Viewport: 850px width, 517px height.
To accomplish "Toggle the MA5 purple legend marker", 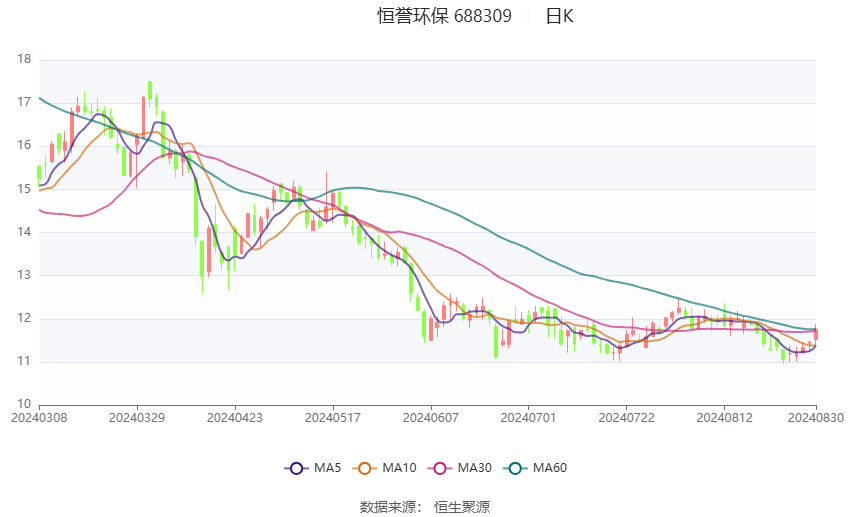I will point(296,468).
